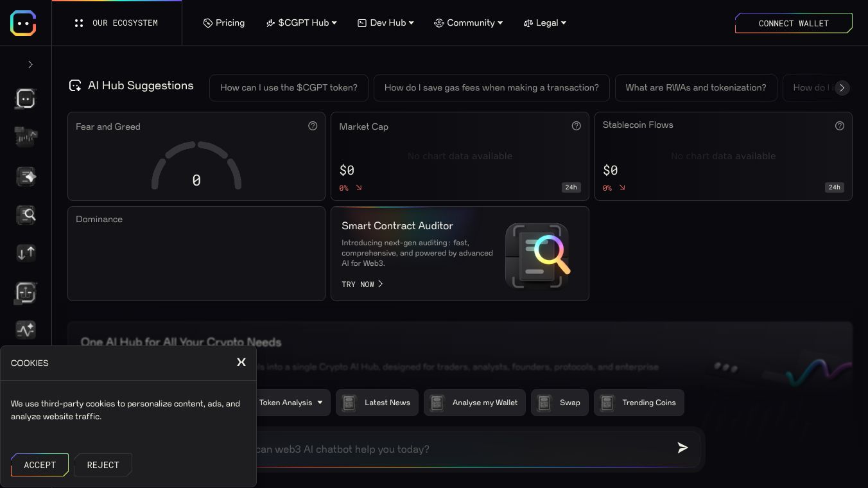Expand the Legal menu
This screenshot has width=868, height=488.
pyautogui.click(x=545, y=22)
